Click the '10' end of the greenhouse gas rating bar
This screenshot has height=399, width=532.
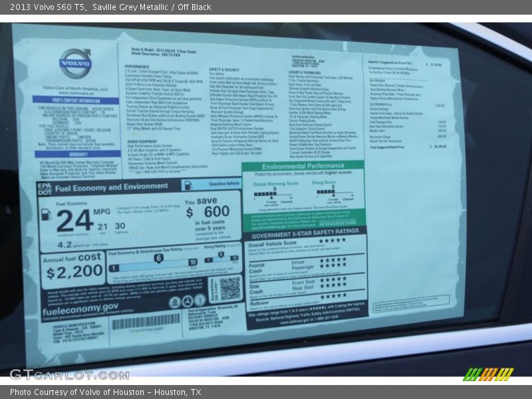click(x=193, y=262)
